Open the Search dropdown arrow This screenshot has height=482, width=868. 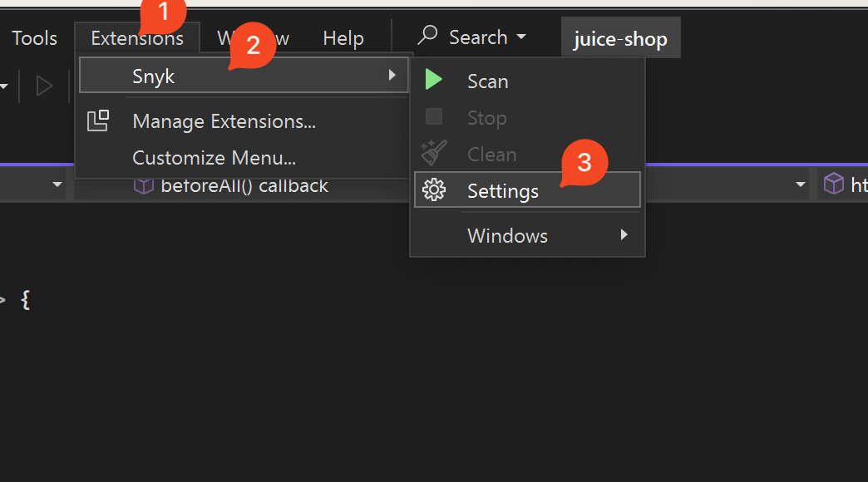[x=521, y=37]
